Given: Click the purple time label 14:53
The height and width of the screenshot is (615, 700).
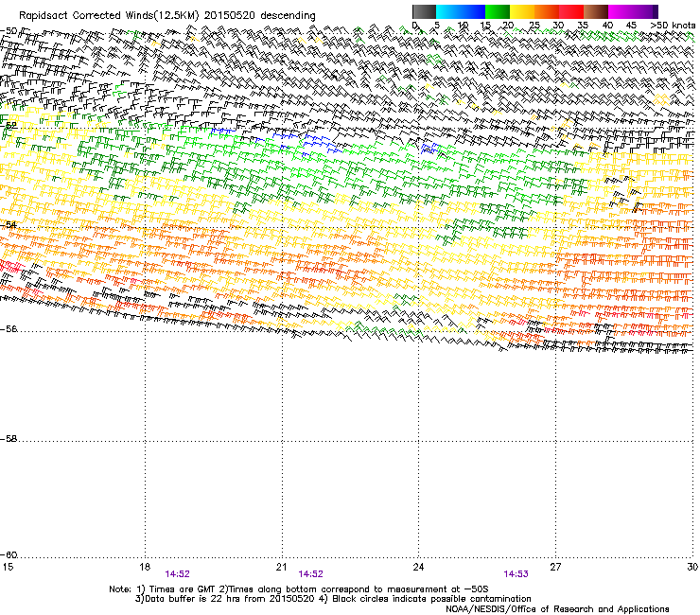Looking at the screenshot, I should click(516, 574).
